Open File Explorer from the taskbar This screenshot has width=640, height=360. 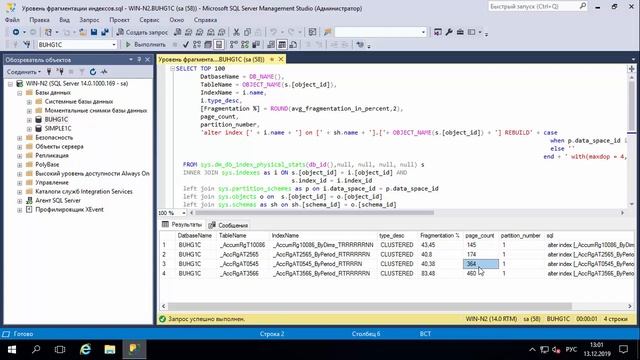pyautogui.click(x=109, y=349)
